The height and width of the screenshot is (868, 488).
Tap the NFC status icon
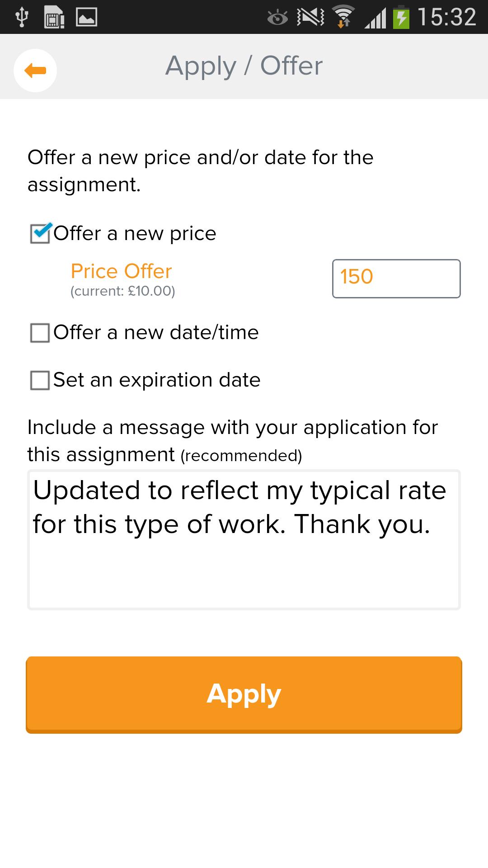tap(310, 17)
